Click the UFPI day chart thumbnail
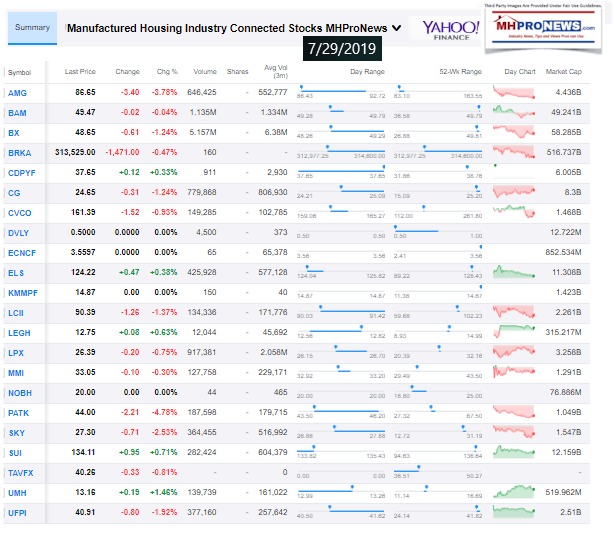Image resolution: width=614 pixels, height=543 pixels. (514, 512)
